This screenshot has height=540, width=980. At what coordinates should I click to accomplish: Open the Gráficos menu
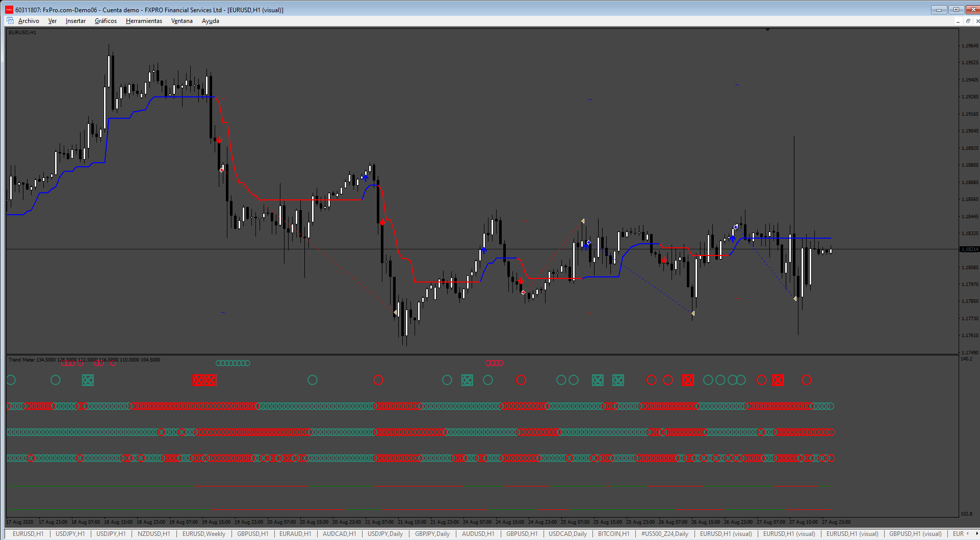coord(106,21)
